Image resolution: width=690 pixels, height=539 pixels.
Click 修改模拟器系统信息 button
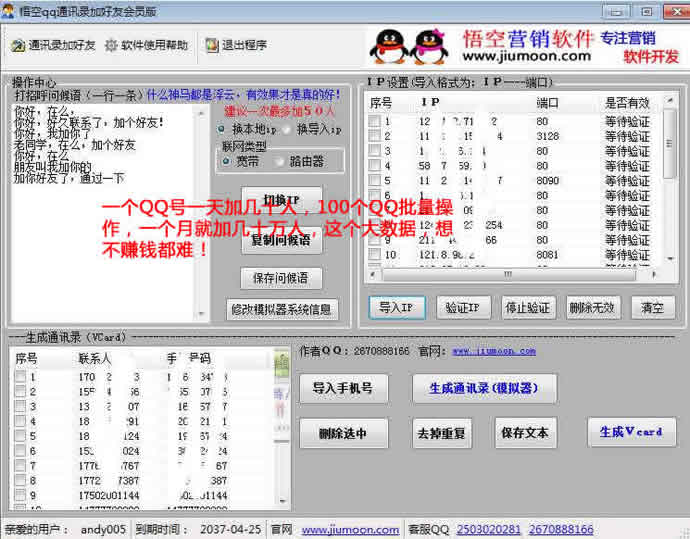[x=282, y=309]
